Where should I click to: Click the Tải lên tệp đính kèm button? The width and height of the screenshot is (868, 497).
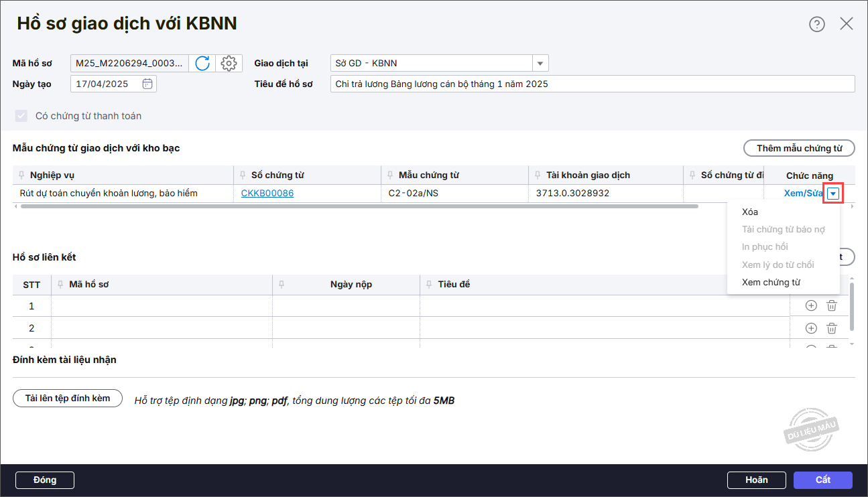pos(68,398)
